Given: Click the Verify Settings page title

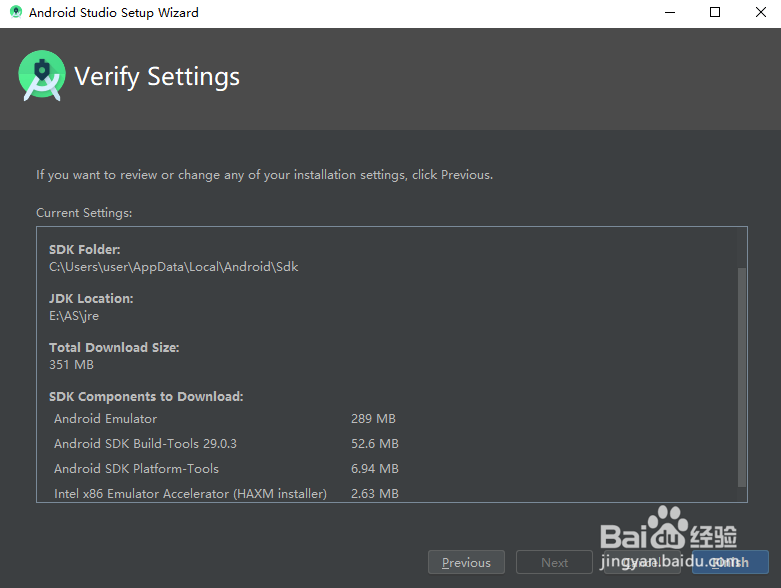Looking at the screenshot, I should [x=157, y=77].
